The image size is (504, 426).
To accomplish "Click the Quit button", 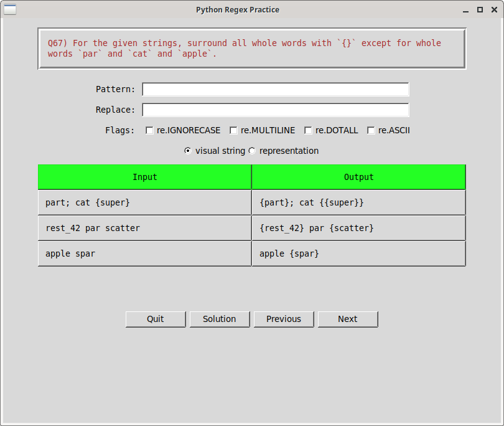I will (156, 319).
